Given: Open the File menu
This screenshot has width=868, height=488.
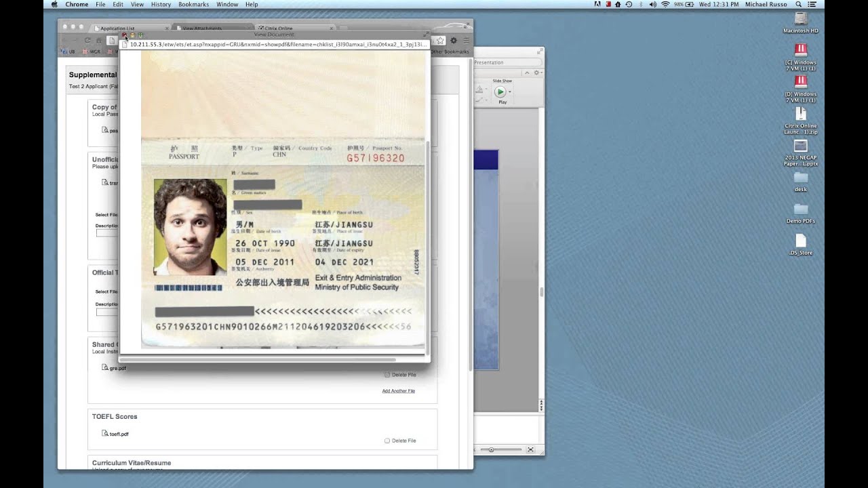Looking at the screenshot, I should [100, 4].
